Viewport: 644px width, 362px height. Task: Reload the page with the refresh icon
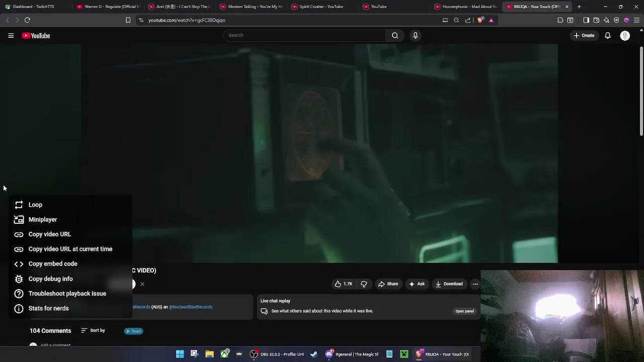[x=27, y=20]
